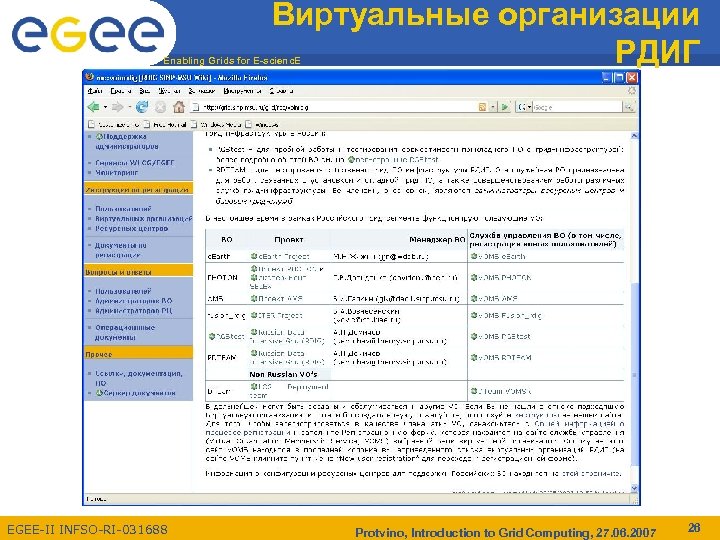Open Пользователей under Вопросы и ответы
Image resolution: width=720 pixels, height=540 pixels.
(123, 291)
